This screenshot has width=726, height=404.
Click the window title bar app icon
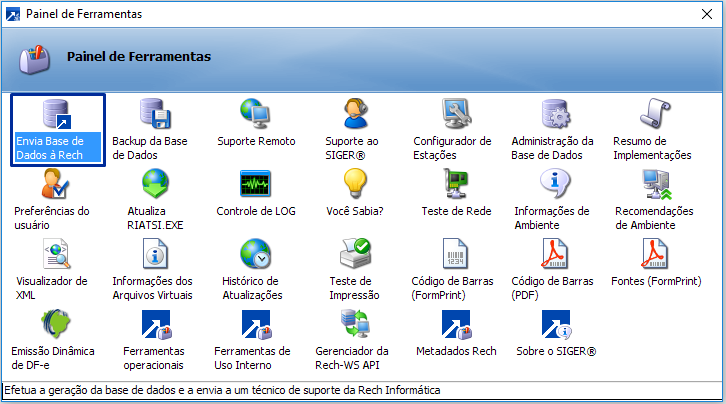(13, 14)
